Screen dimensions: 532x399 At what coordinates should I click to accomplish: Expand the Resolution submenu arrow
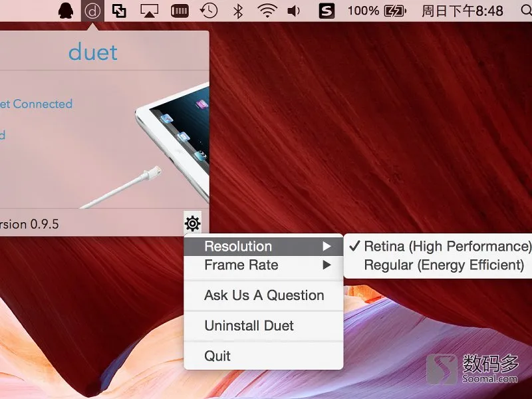point(327,246)
